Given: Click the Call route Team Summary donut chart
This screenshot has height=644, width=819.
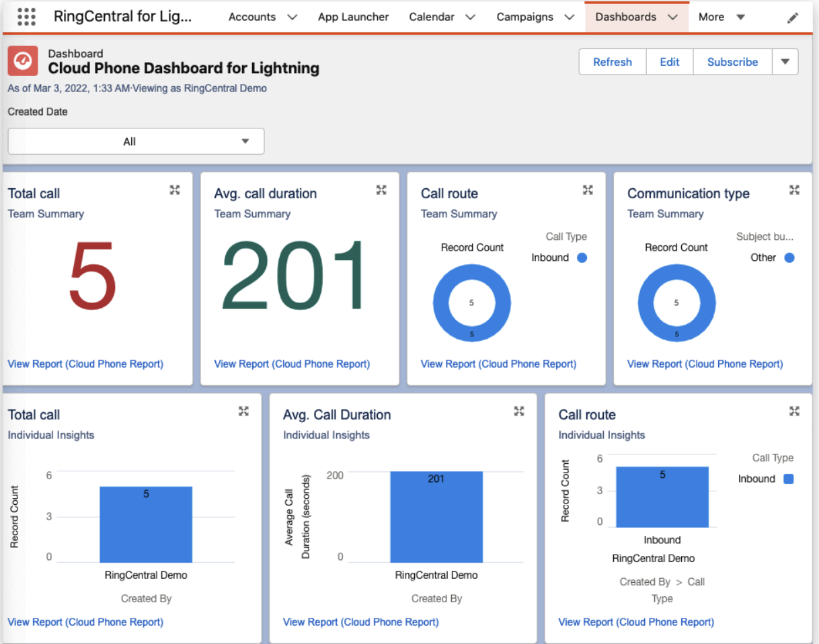Looking at the screenshot, I should pyautogui.click(x=472, y=303).
